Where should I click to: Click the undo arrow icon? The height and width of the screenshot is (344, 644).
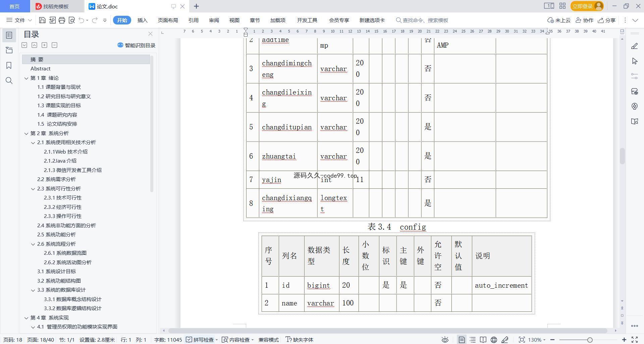pyautogui.click(x=81, y=20)
